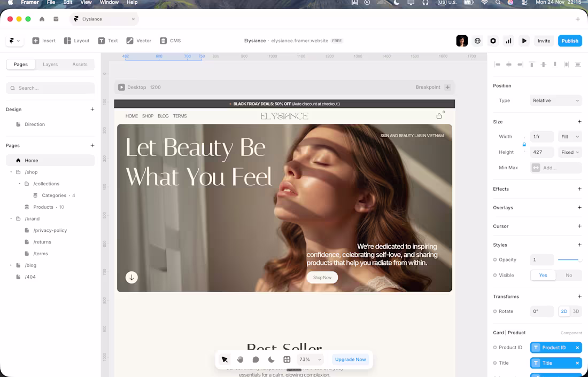The image size is (588, 377).
Task: Preview site with the play button
Action: [x=524, y=41]
